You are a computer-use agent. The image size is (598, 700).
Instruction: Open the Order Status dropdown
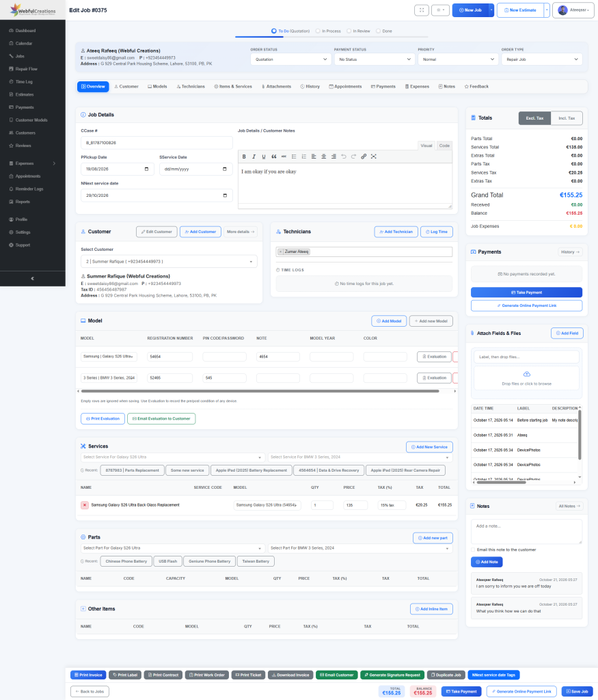coord(291,59)
